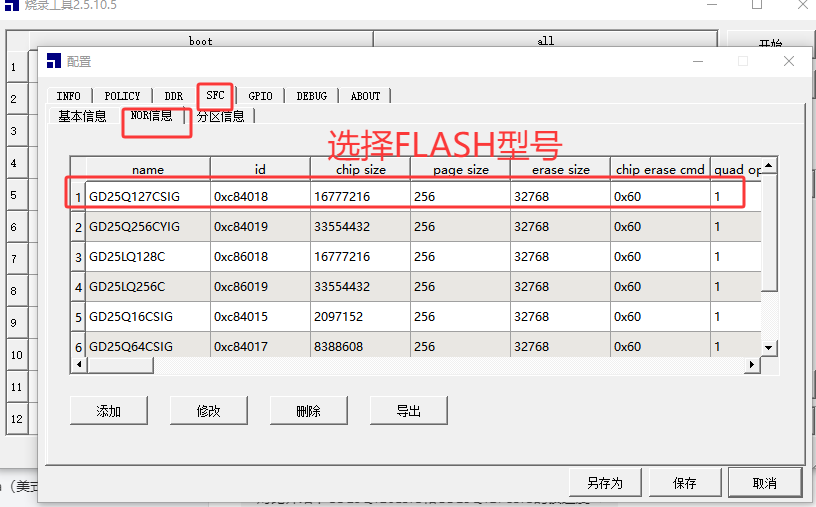Click the 'erase size' column header

click(560, 170)
